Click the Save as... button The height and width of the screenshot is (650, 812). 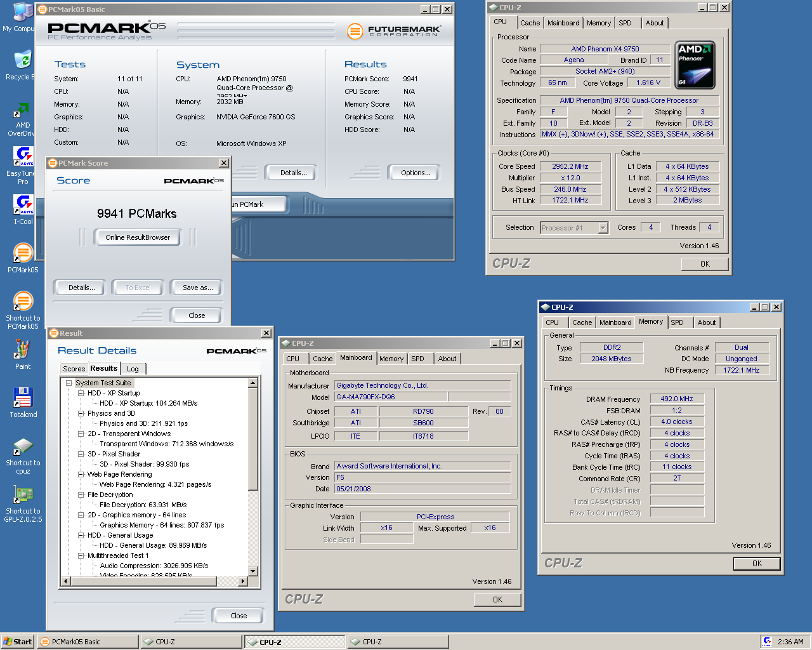click(197, 288)
